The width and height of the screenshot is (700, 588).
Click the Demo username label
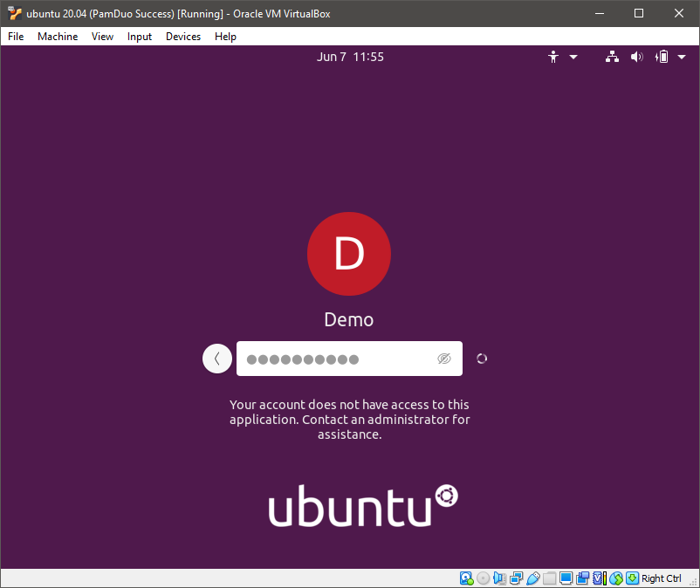(348, 319)
